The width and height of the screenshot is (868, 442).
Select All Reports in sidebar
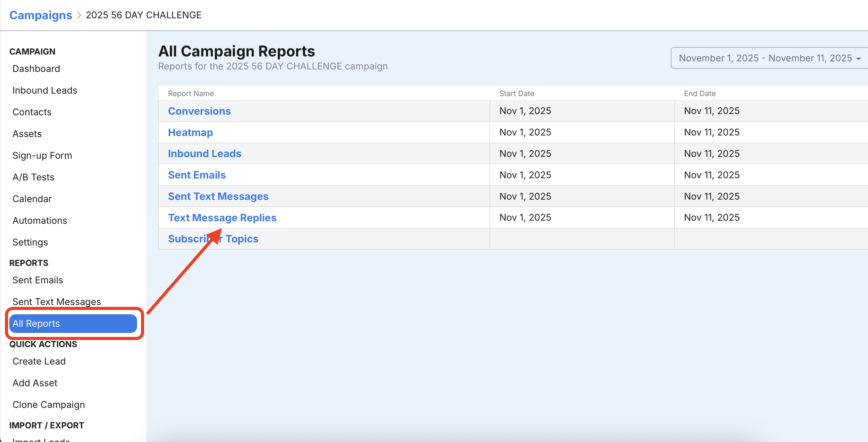[73, 323]
